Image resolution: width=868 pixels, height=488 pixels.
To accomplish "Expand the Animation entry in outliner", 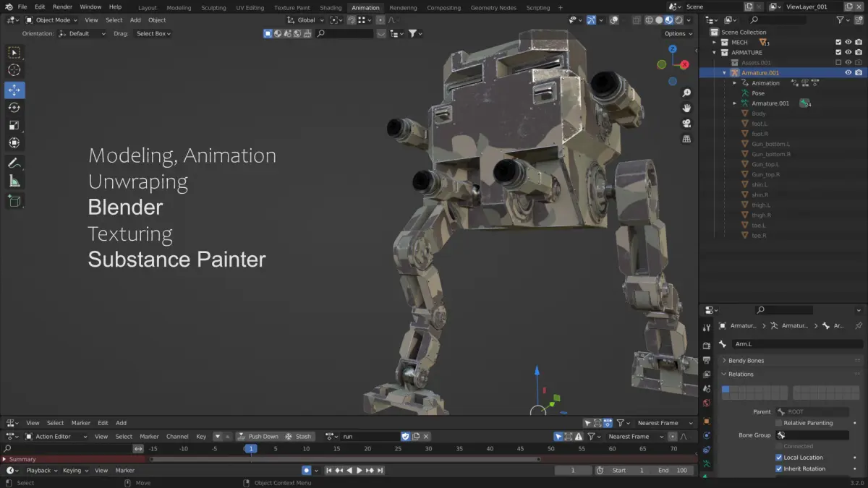I will click(x=735, y=83).
